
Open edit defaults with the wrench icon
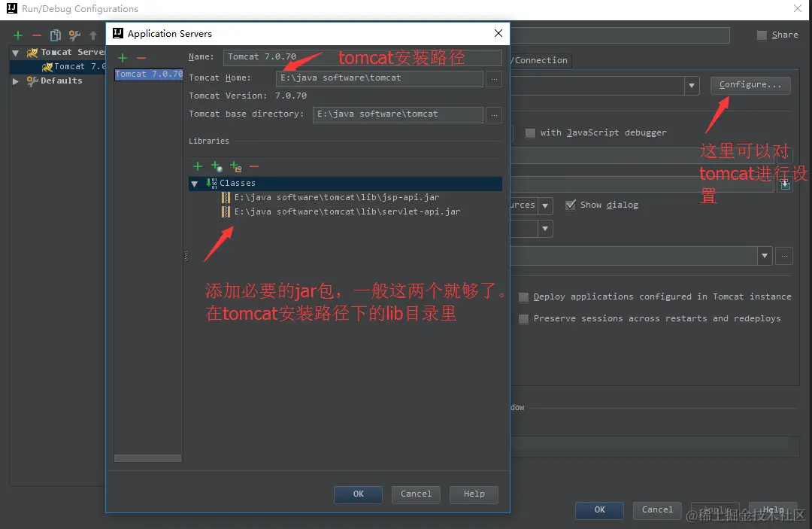[x=74, y=35]
